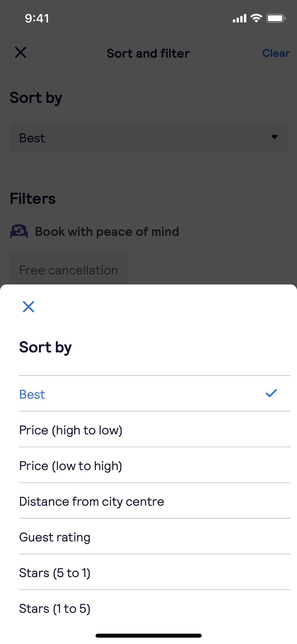Close the Sort by bottom sheet
This screenshot has width=297, height=644.
pyautogui.click(x=29, y=307)
